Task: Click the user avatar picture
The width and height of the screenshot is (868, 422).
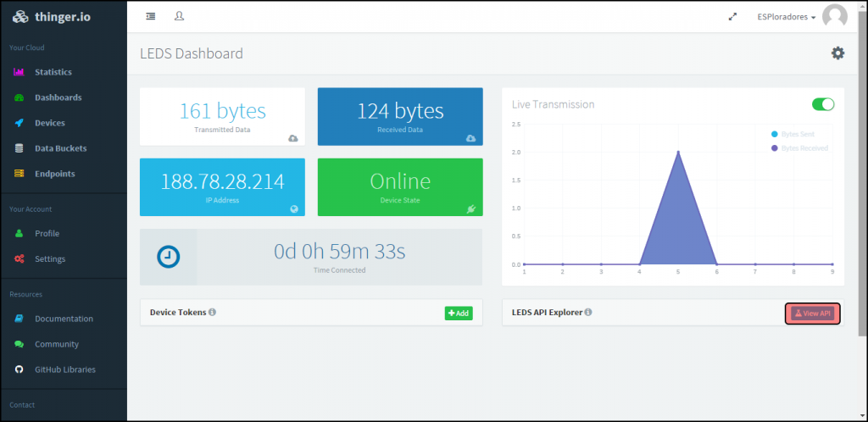Action: tap(834, 17)
